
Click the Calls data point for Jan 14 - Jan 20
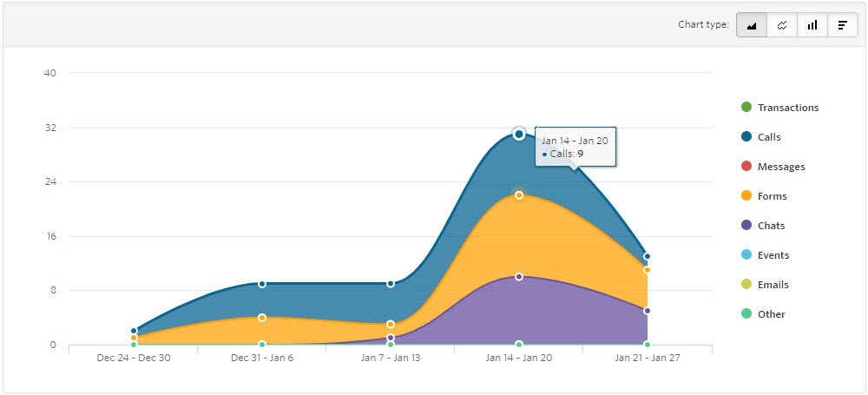click(x=519, y=134)
